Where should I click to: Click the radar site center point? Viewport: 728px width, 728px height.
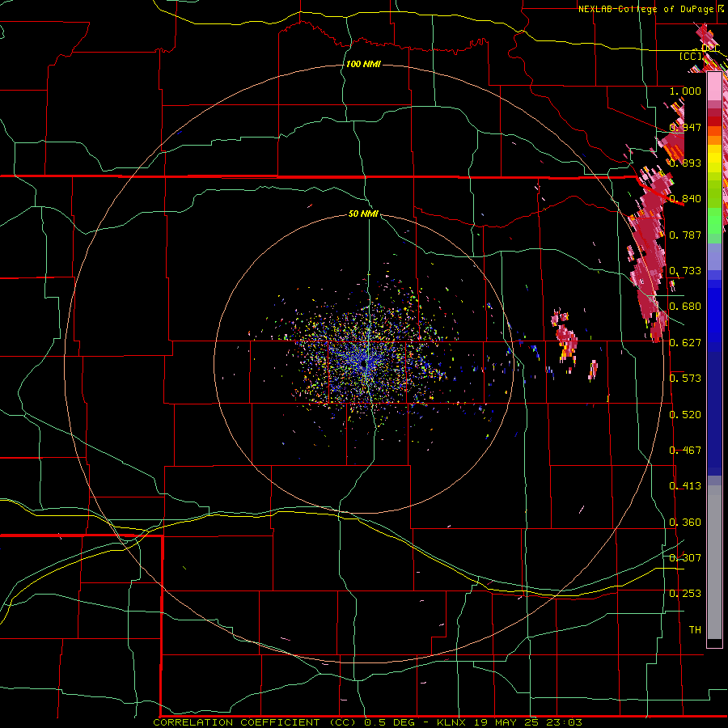click(364, 366)
